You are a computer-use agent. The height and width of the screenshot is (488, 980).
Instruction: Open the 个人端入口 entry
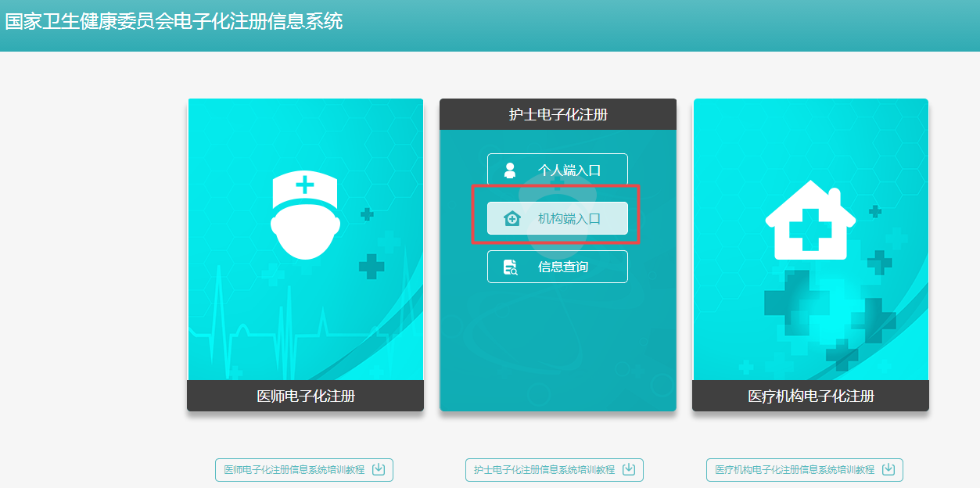[x=558, y=170]
